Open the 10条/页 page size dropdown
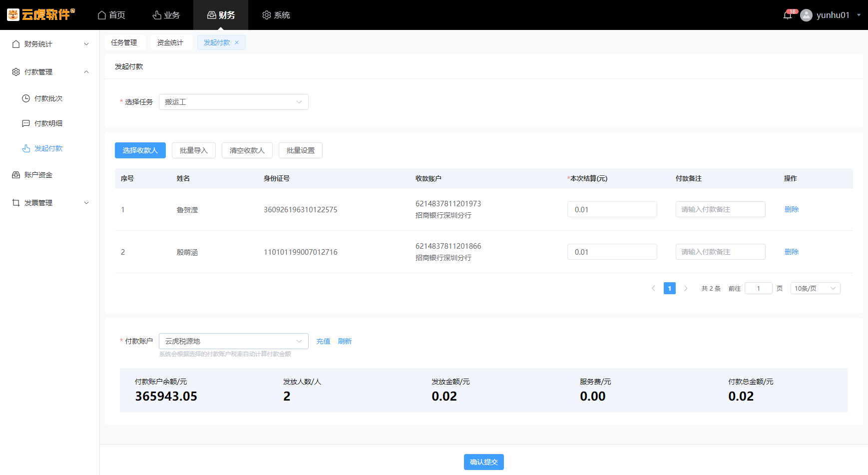868x475 pixels. (x=815, y=288)
